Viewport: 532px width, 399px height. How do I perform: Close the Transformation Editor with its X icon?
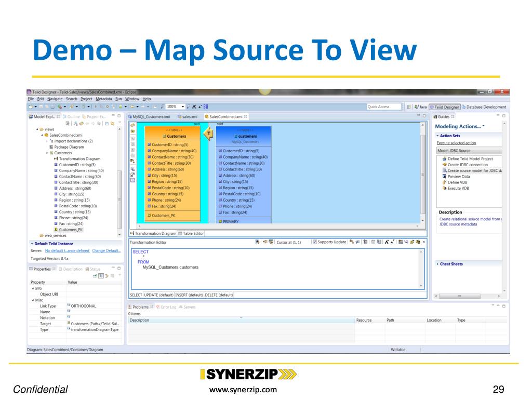(x=424, y=242)
